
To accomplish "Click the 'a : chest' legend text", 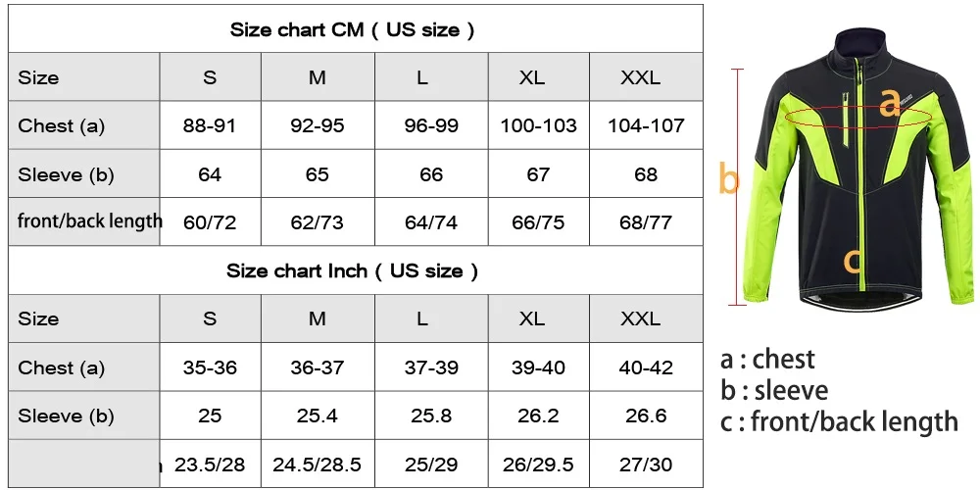I will tap(767, 359).
